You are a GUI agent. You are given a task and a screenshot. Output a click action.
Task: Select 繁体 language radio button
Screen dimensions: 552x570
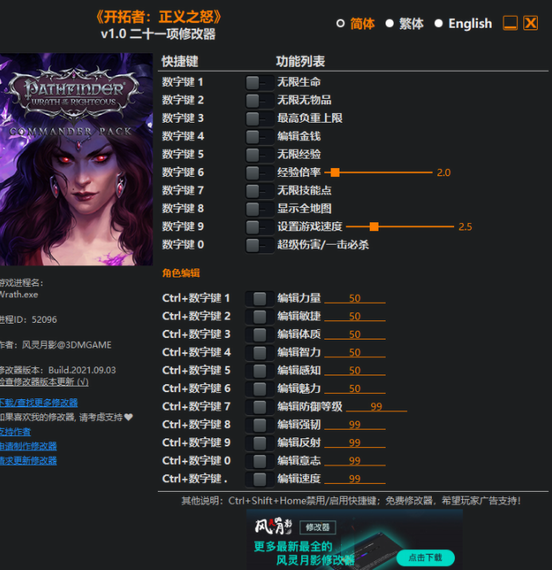click(x=389, y=24)
